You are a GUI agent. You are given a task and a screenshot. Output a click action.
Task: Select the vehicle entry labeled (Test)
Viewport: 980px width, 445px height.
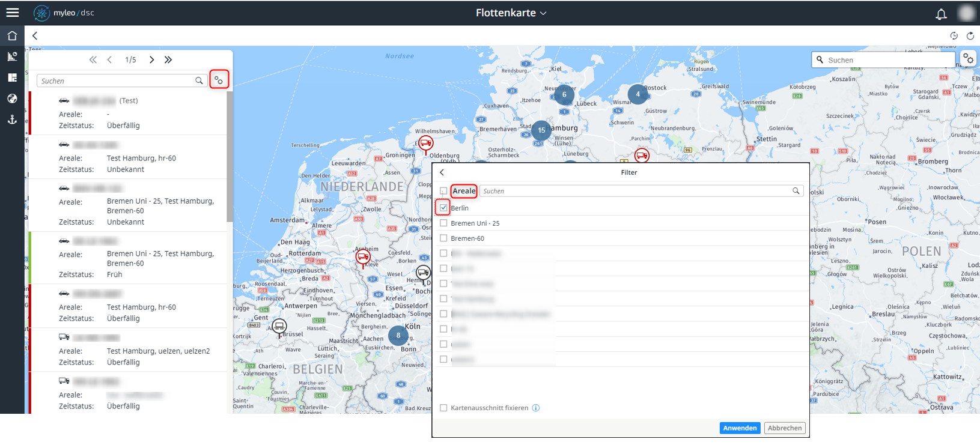coord(128,113)
